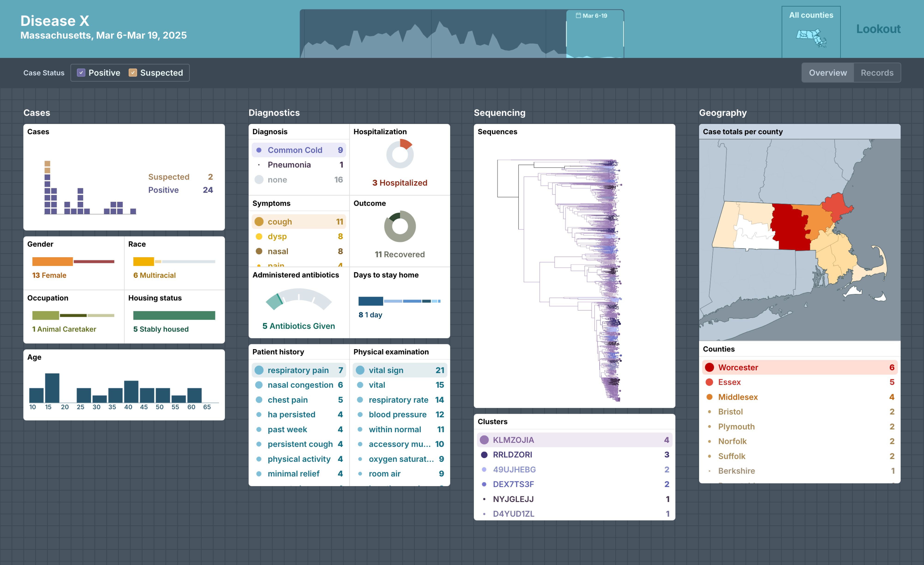Select Essex in the Counties list

click(799, 382)
